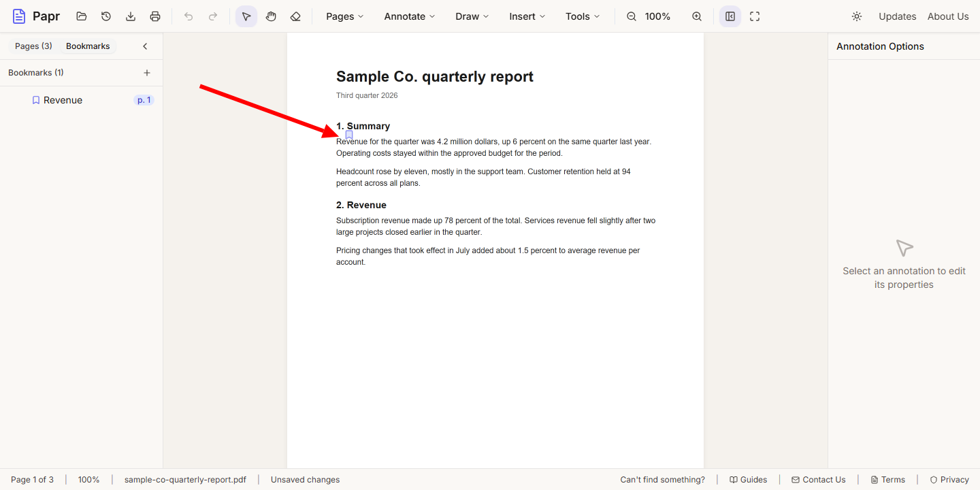Redo the last undone action
The width and height of the screenshot is (980, 490).
[213, 16]
